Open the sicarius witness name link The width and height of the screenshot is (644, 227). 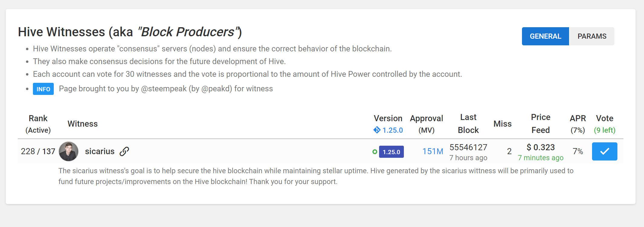point(100,151)
